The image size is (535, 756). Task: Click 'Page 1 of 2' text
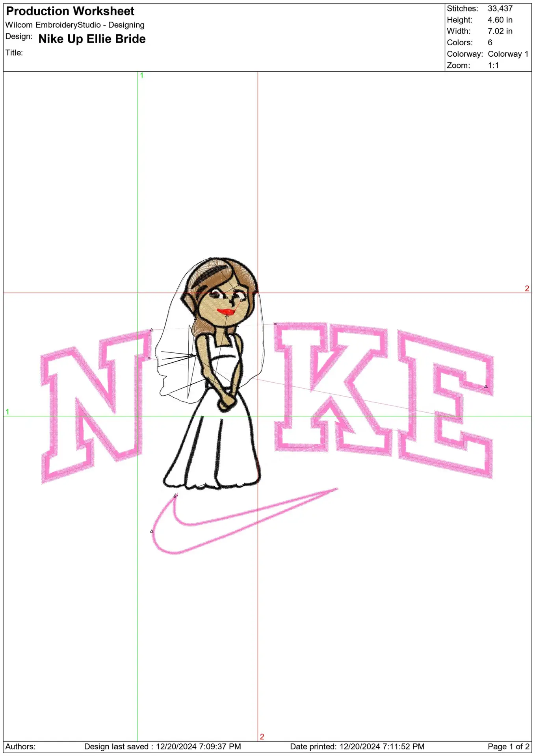(509, 747)
